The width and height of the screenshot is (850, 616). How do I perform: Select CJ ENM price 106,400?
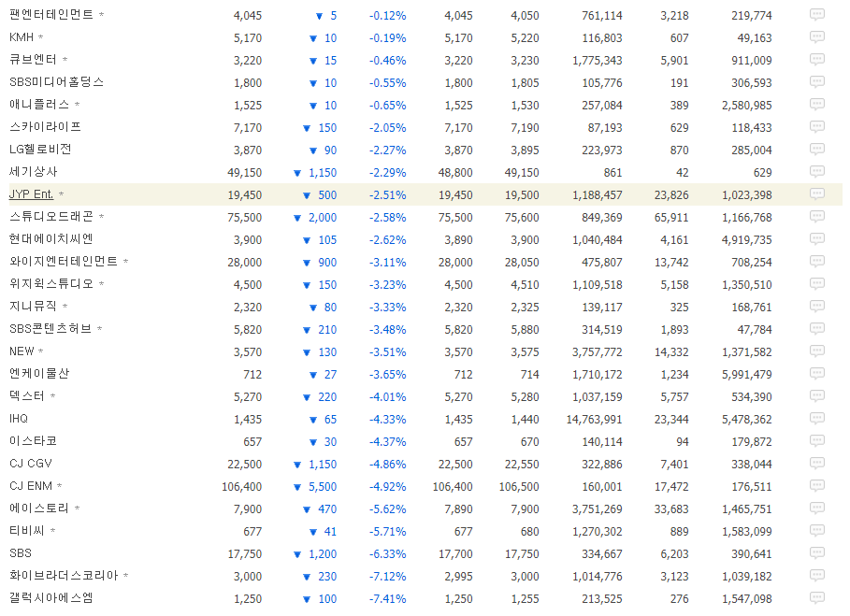(x=242, y=487)
